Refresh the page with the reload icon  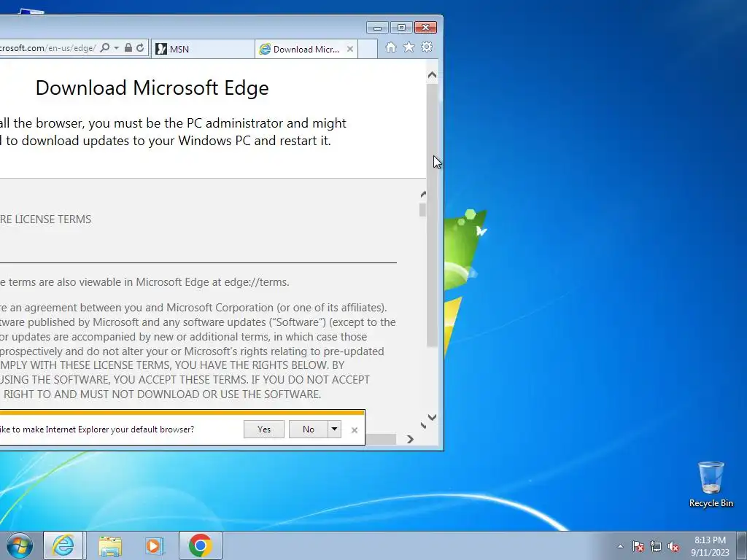140,47
